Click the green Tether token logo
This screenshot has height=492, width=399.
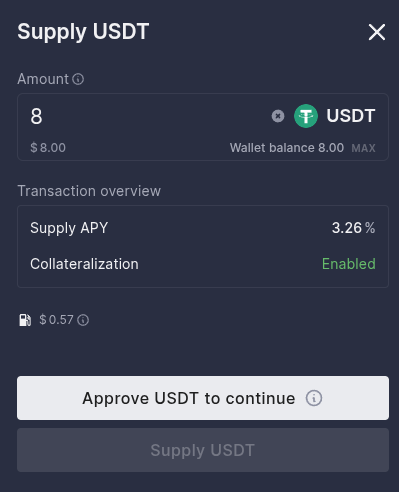coord(306,116)
